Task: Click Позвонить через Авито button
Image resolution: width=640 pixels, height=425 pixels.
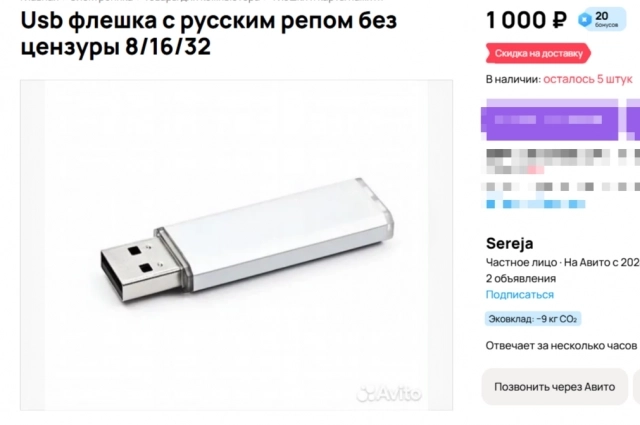Action: coord(555,387)
